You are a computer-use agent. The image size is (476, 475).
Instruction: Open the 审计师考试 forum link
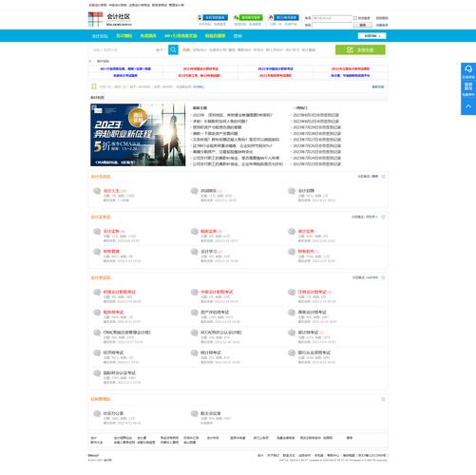(308, 332)
